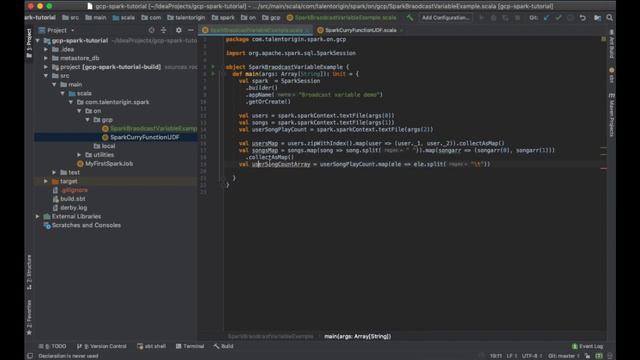Collapse the scala source folder
Image resolution: width=640 pixels, height=360 pixels.
[62, 93]
